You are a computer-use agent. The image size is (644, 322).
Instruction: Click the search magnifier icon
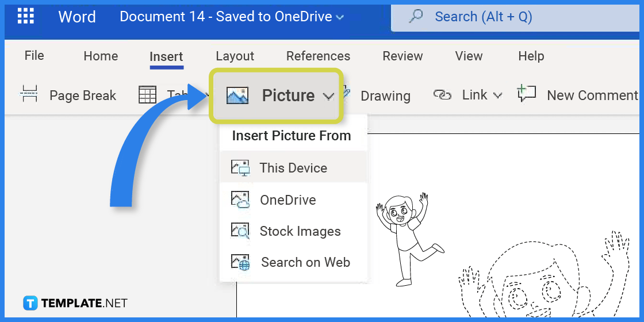[x=416, y=17]
